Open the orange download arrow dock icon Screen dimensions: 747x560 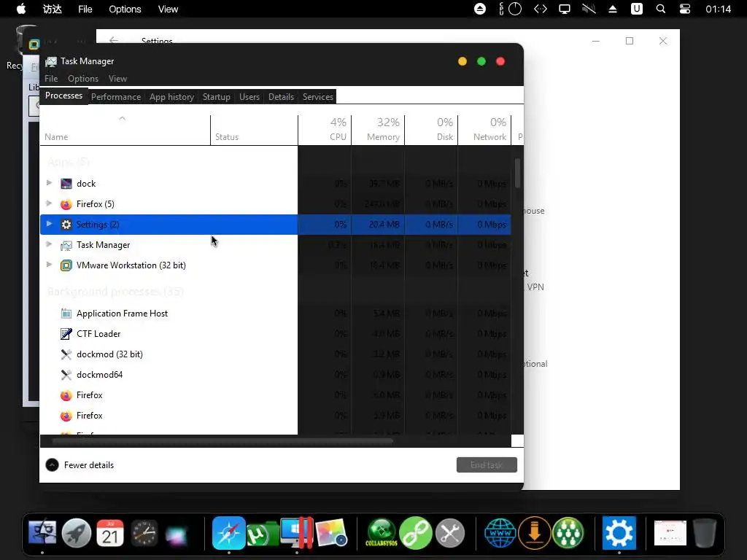pos(535,533)
